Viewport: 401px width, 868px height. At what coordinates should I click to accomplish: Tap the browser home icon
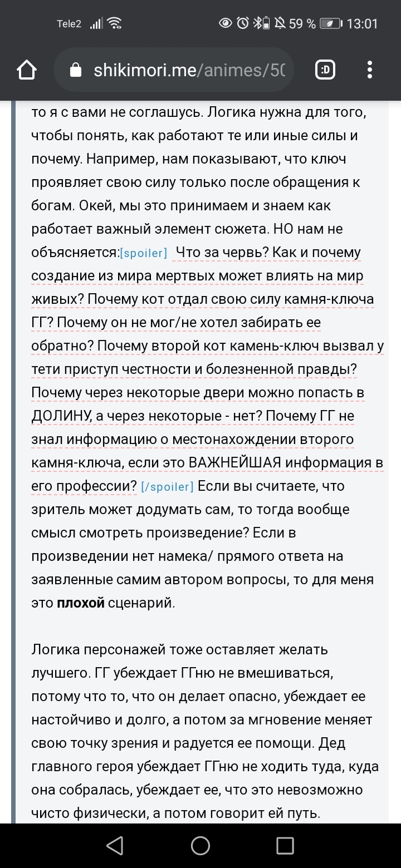pyautogui.click(x=27, y=70)
